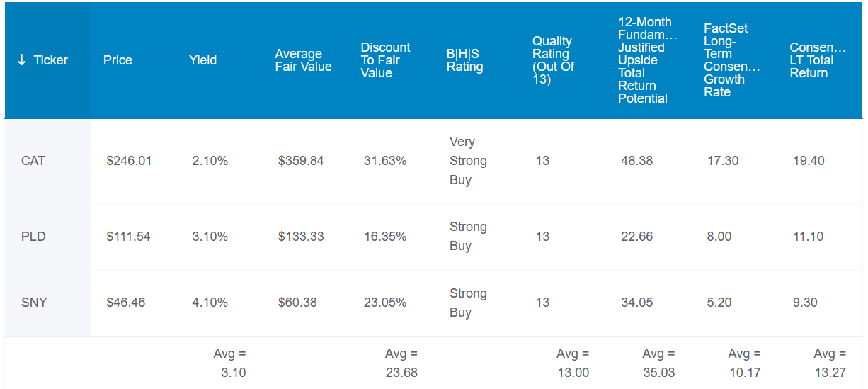This screenshot has width=868, height=389.
Task: Click growth rate 8.00
Action: [x=719, y=237]
